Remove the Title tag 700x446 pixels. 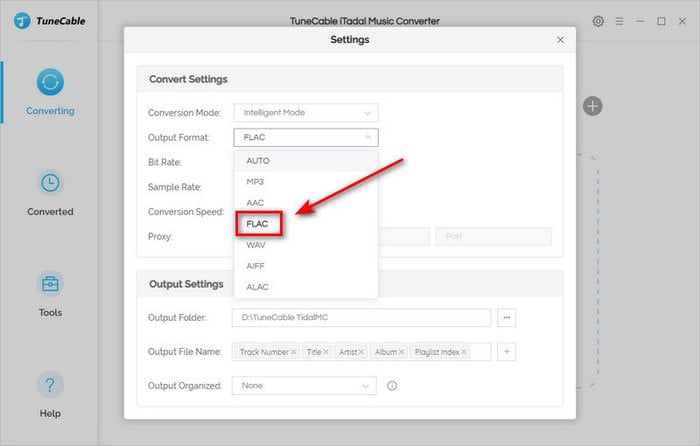click(x=326, y=352)
